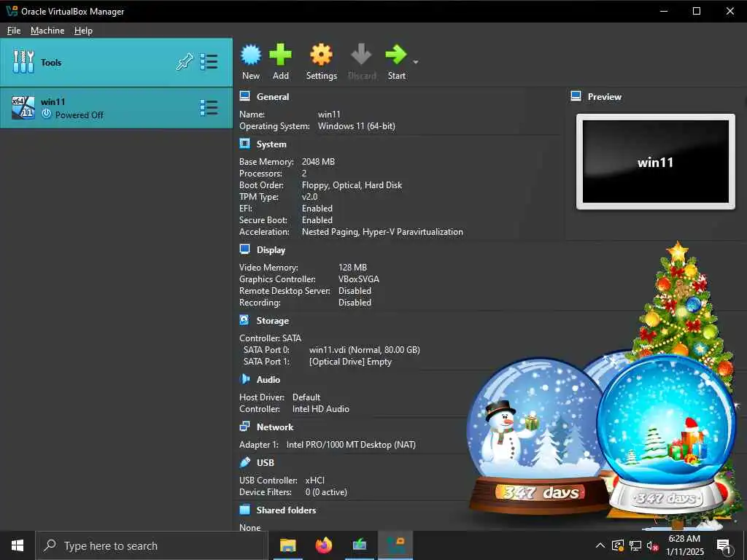Click the General section monitor icon
Viewport: 747px width, 560px height.
coord(245,96)
